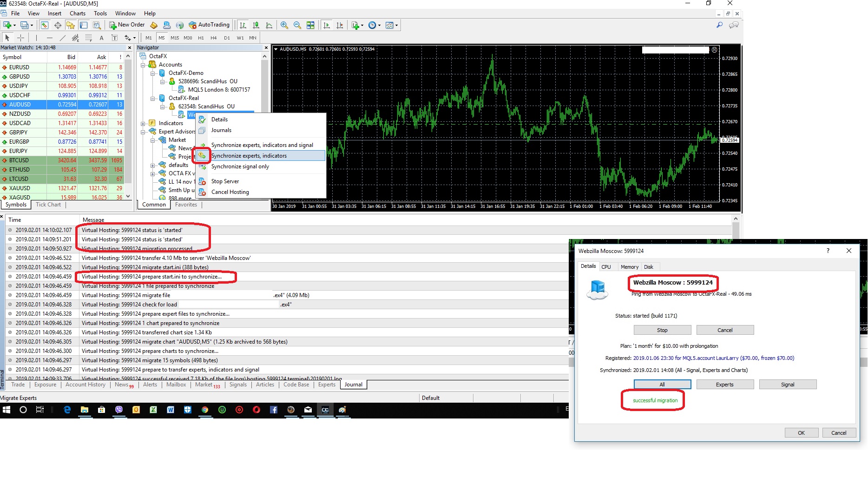Toggle chart shift

(x=340, y=25)
